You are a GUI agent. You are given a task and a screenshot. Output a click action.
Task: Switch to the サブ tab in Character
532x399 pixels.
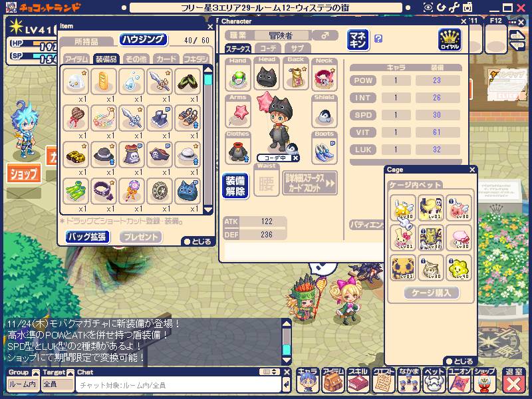(x=297, y=49)
